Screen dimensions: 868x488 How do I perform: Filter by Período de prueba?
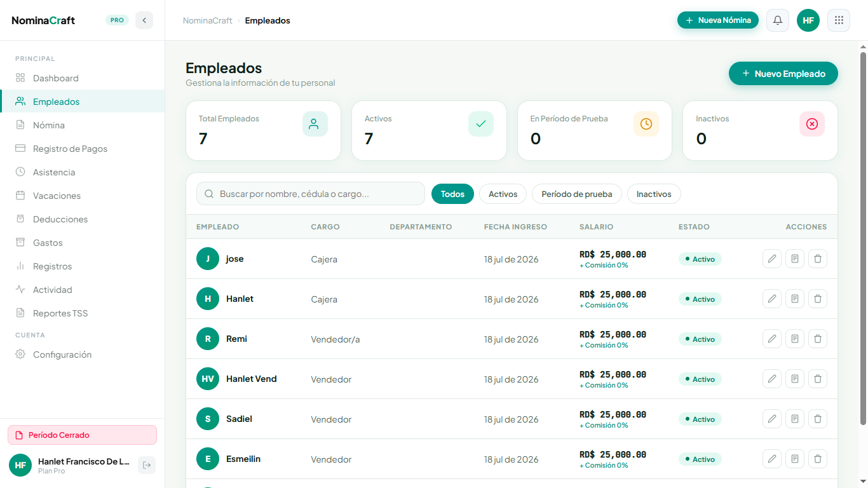(577, 194)
